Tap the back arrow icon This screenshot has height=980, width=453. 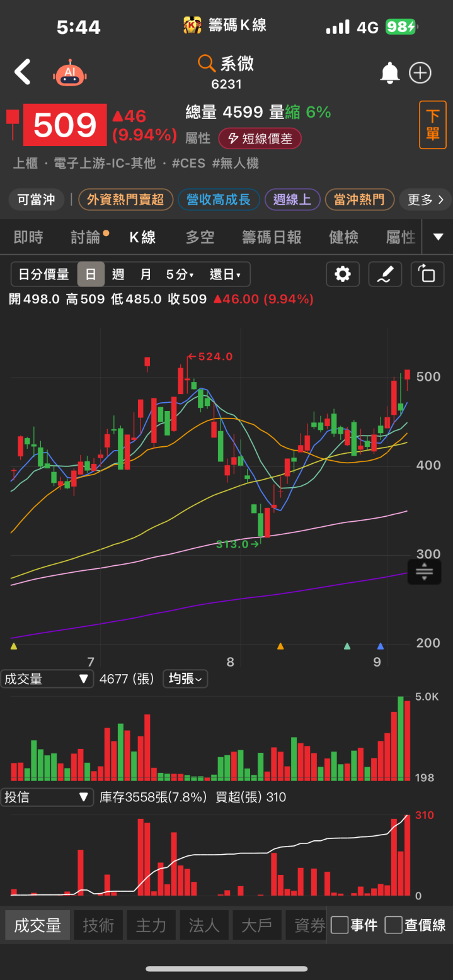(x=23, y=72)
